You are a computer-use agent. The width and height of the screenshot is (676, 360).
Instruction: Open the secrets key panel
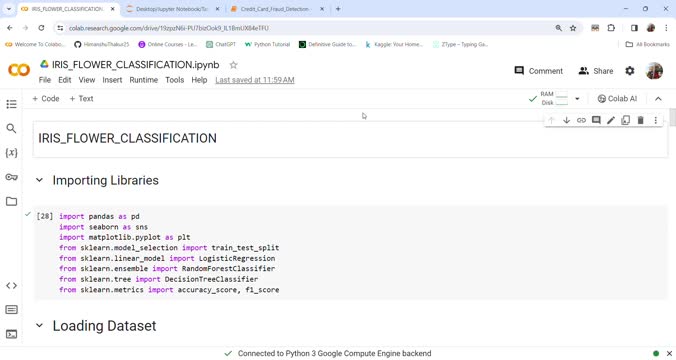pos(12,177)
